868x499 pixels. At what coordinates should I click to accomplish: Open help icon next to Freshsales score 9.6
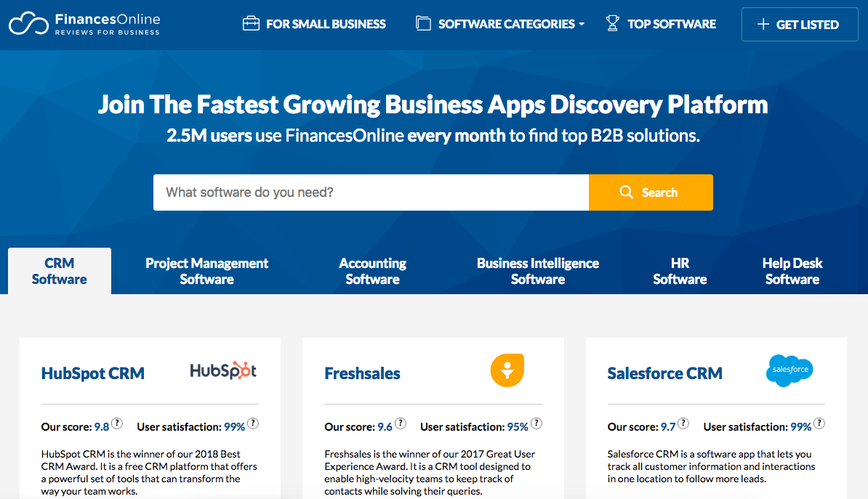click(401, 423)
